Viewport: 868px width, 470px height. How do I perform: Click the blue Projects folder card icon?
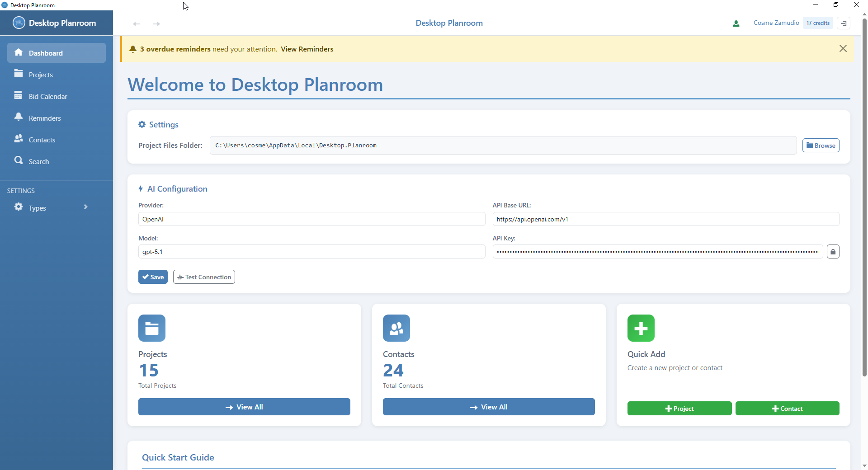[151, 328]
